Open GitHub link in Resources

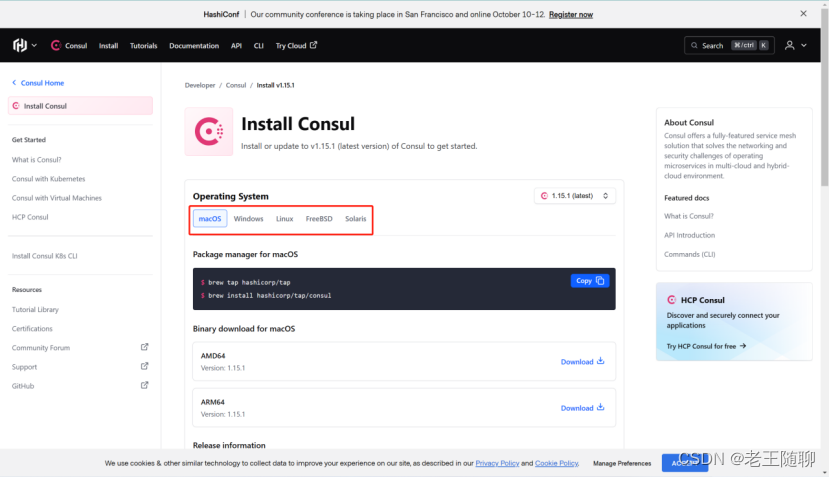click(23, 386)
